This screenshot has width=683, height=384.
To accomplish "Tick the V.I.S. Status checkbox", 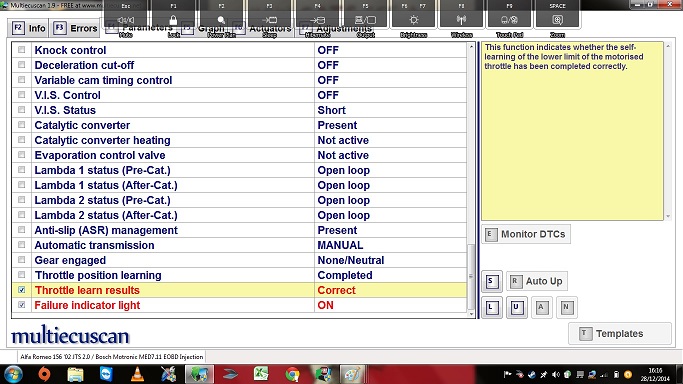I will 21,110.
